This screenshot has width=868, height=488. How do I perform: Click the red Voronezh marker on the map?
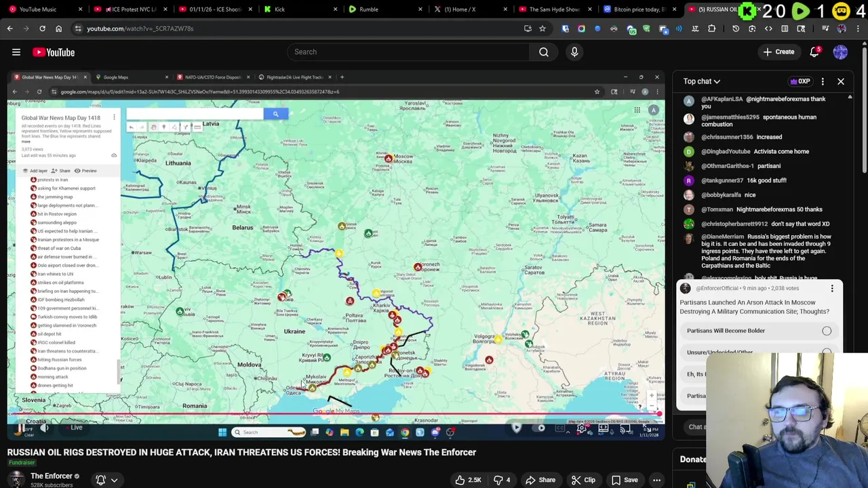coord(418,268)
